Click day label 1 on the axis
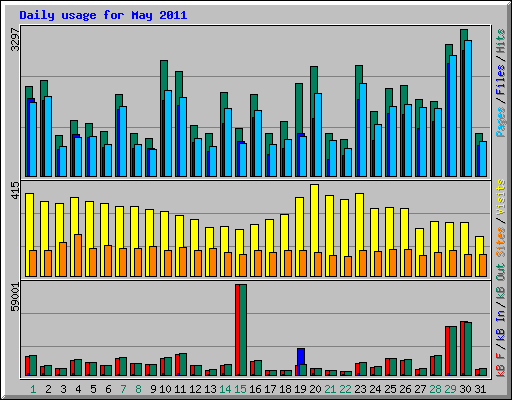Screen dimensions: 512x400 (33, 389)
